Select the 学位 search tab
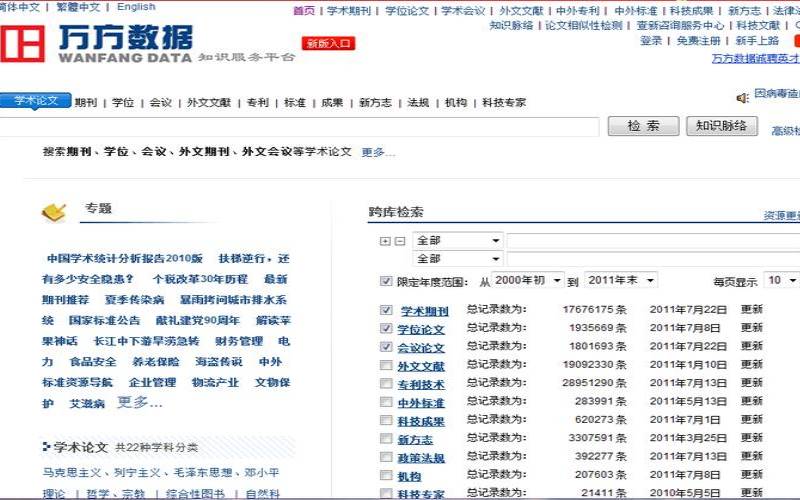This screenshot has width=800, height=500. point(123,103)
